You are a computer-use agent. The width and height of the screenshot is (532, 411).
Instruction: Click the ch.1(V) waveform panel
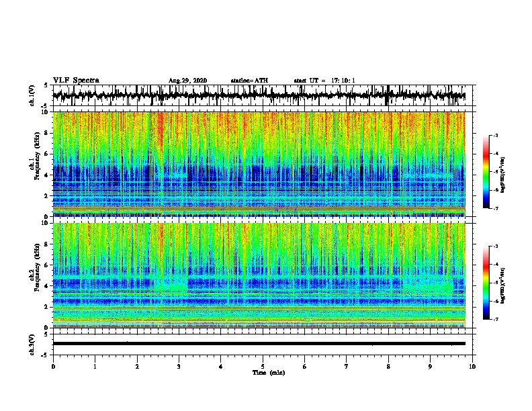[x=263, y=95]
